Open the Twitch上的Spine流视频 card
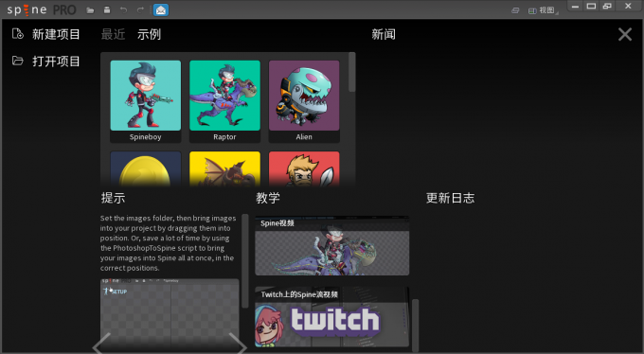 click(331, 317)
